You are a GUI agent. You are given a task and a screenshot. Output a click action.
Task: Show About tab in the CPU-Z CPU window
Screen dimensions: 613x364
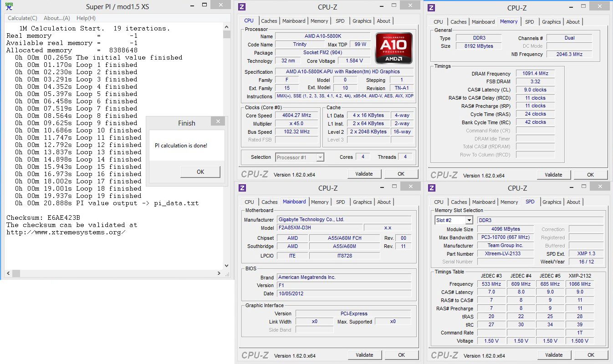[383, 21]
